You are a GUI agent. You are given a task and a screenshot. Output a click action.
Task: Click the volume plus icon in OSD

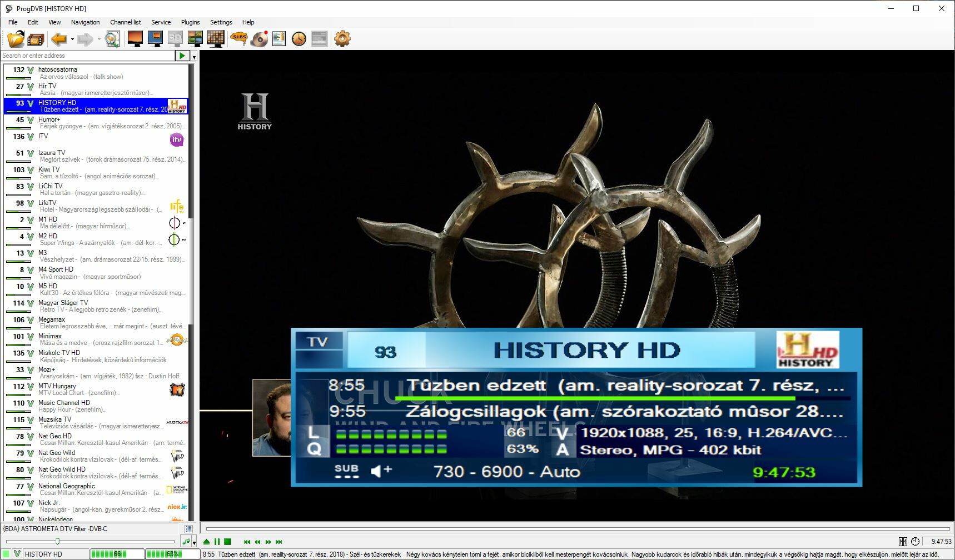[x=381, y=471]
